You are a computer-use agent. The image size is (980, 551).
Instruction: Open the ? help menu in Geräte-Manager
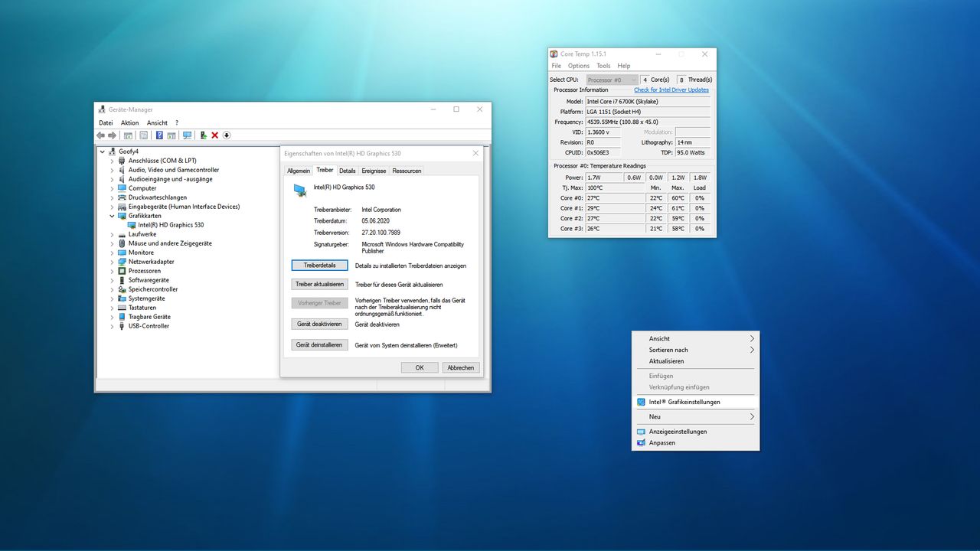point(177,122)
